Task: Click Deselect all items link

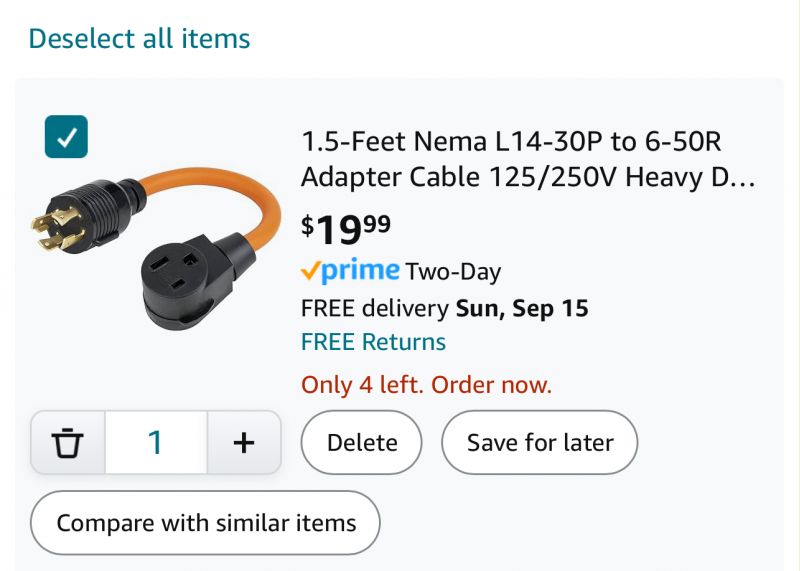Action: coord(139,39)
